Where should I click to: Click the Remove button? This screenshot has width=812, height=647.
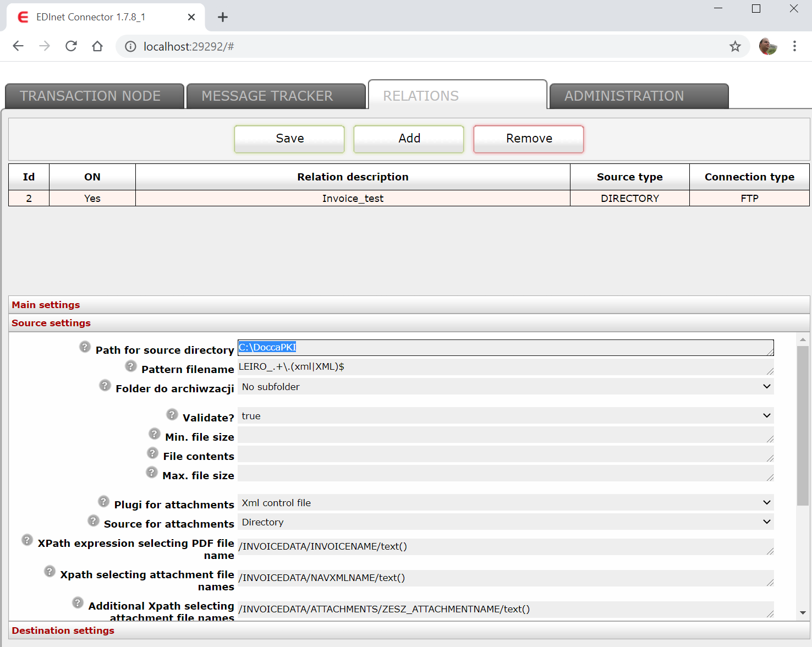(529, 139)
